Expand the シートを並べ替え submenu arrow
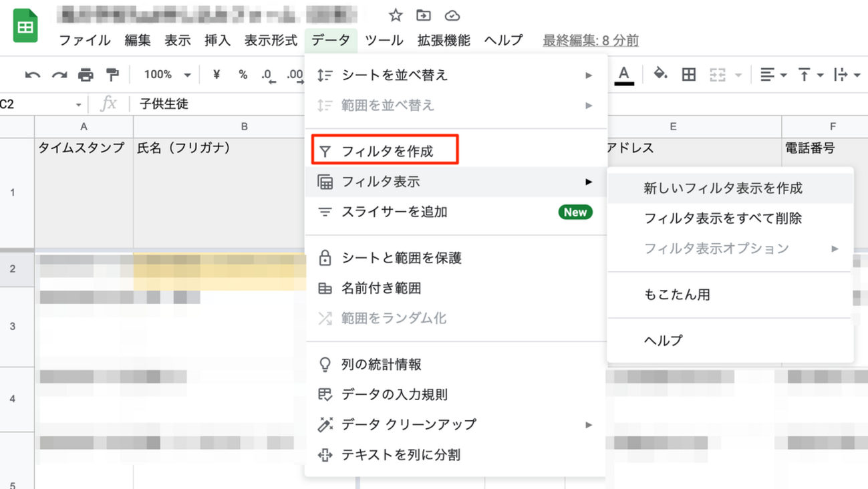Screen dimensions: 868x489 589,75
